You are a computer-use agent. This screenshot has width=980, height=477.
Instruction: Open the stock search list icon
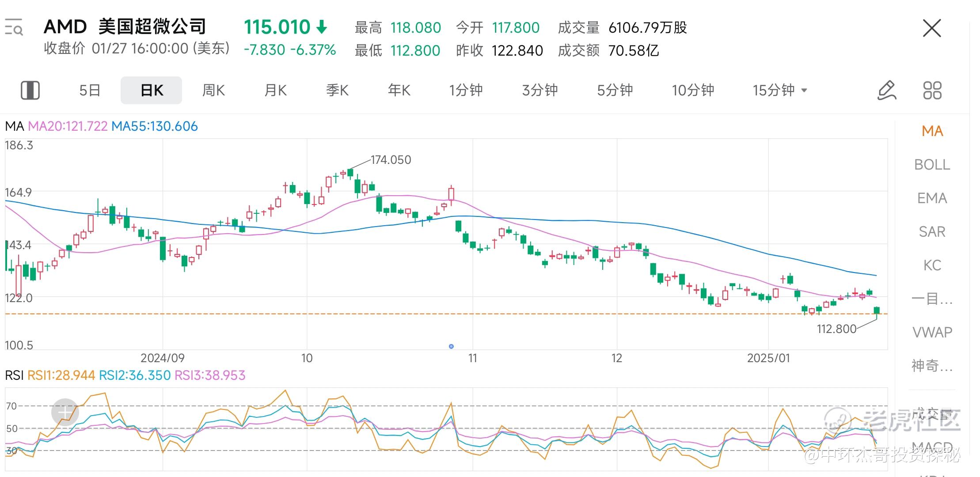[x=14, y=27]
